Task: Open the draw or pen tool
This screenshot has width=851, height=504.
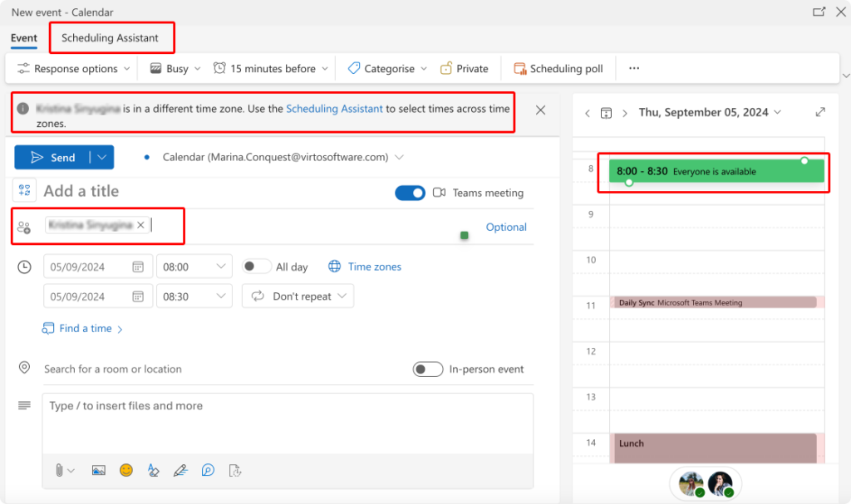Action: [x=180, y=470]
